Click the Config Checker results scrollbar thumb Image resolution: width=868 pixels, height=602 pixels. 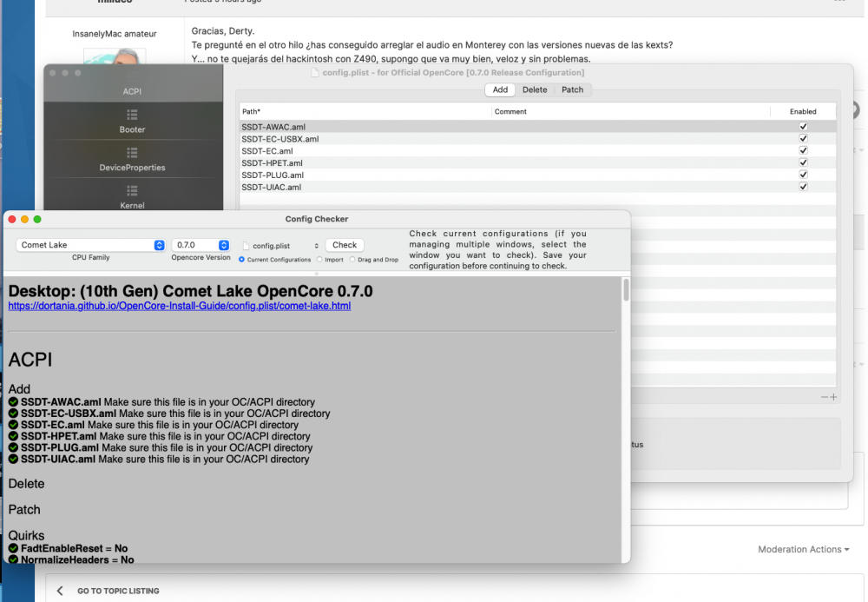(x=626, y=289)
